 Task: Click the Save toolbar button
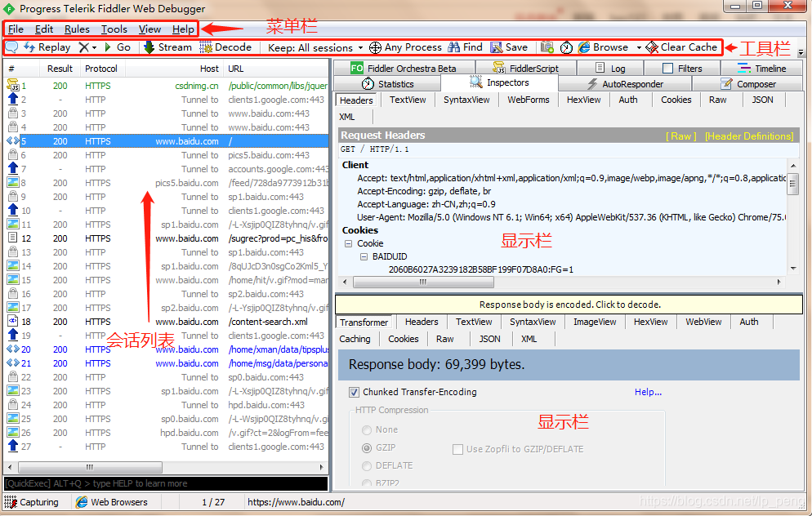pos(509,47)
